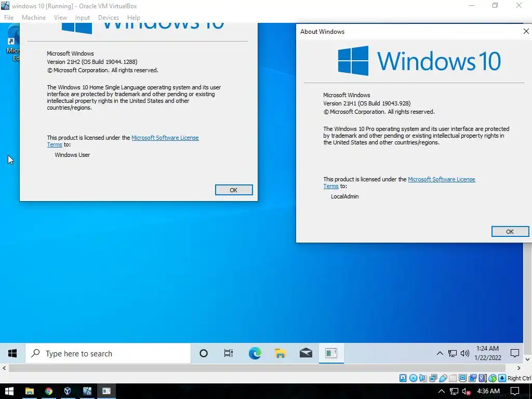
Task: Open the guest Action Center notification icon
Action: click(514, 353)
